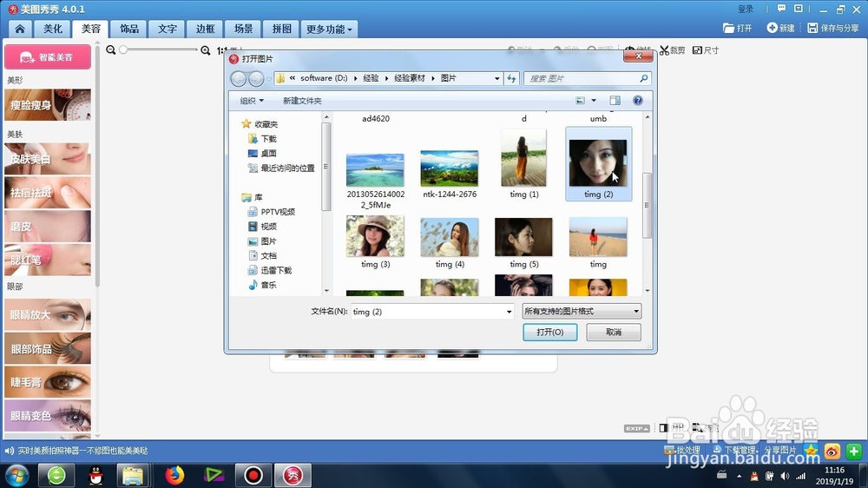
Task: Select the 眼部饰品 tool
Action: (x=48, y=348)
